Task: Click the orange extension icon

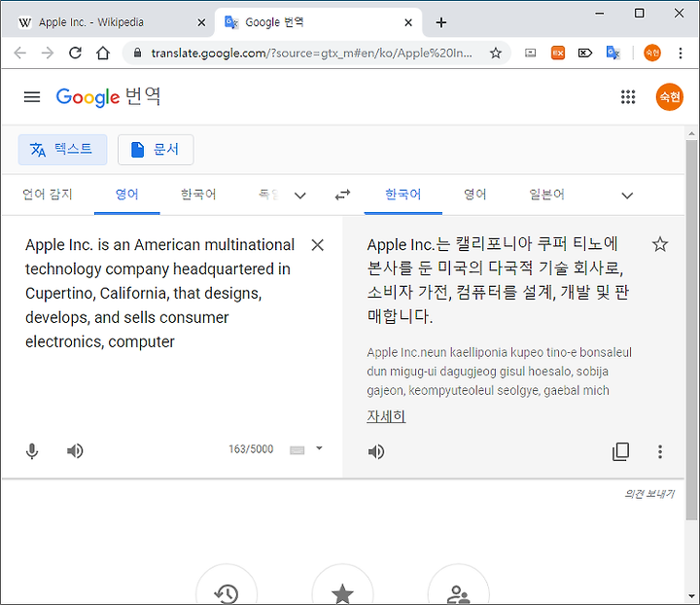Action: [x=558, y=53]
